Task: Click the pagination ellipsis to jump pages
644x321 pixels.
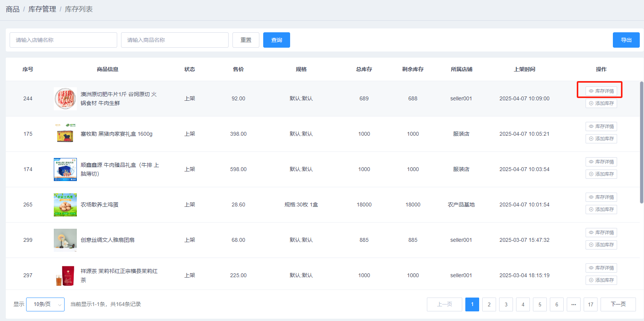Action: tap(573, 304)
